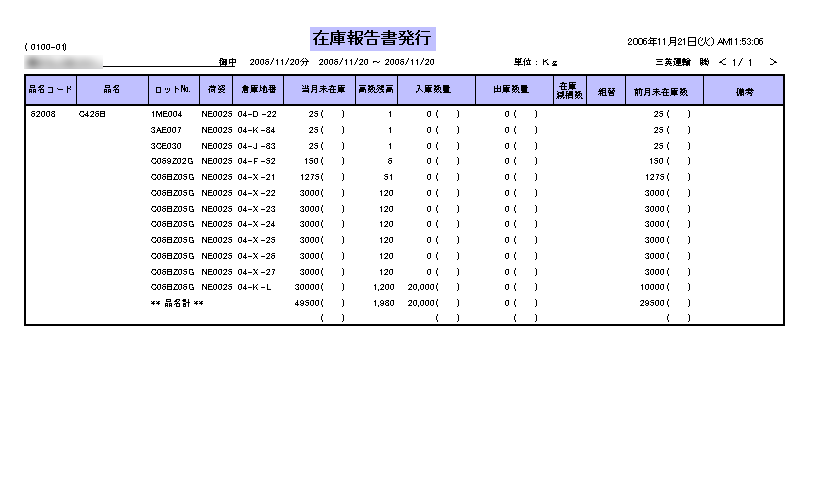Click the 品名 column header
Image resolution: width=835 pixels, height=500 pixels.
pos(111,90)
